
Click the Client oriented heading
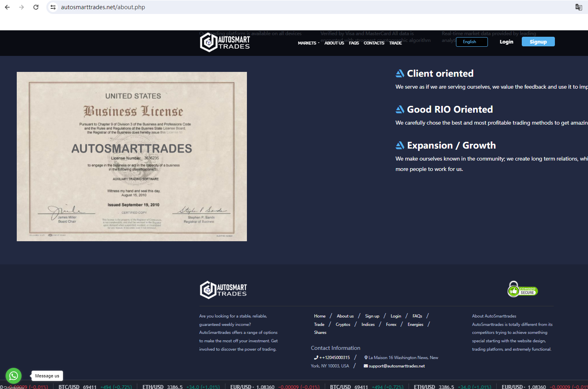tap(440, 73)
